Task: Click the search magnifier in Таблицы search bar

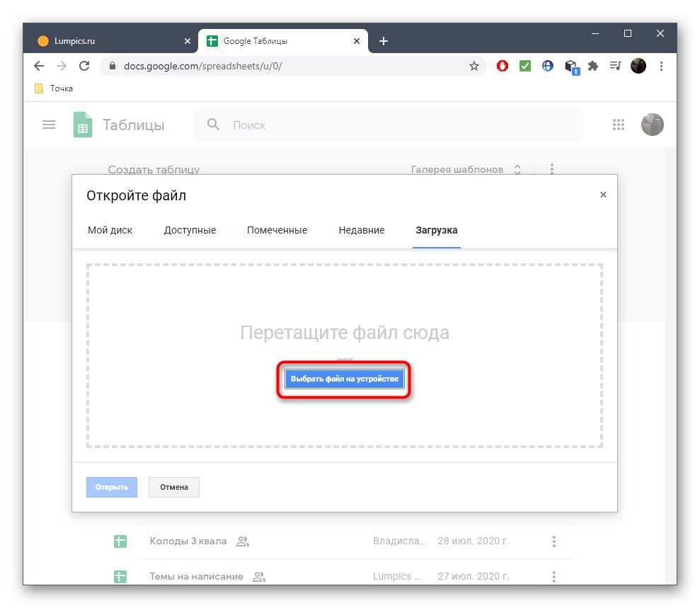Action: pos(213,125)
